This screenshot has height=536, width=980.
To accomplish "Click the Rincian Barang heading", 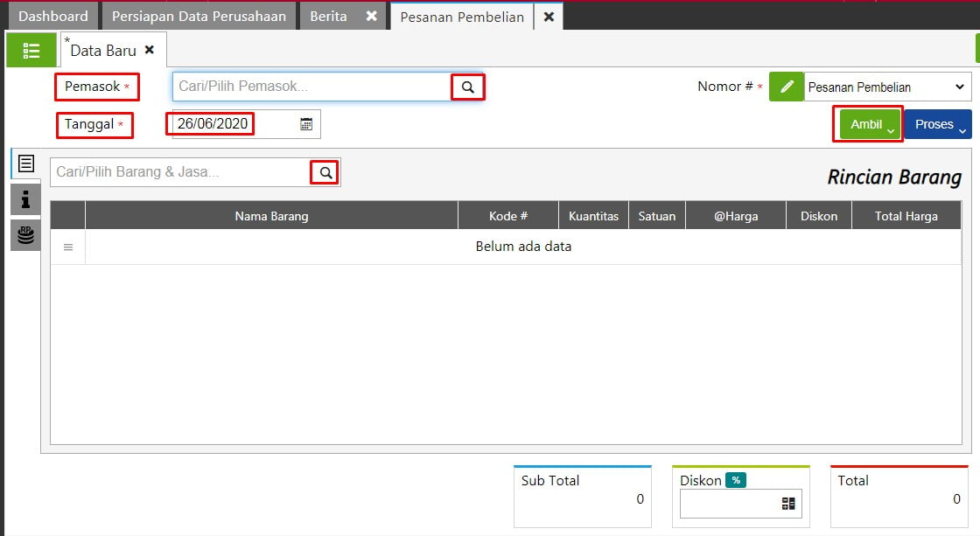I will click(894, 178).
